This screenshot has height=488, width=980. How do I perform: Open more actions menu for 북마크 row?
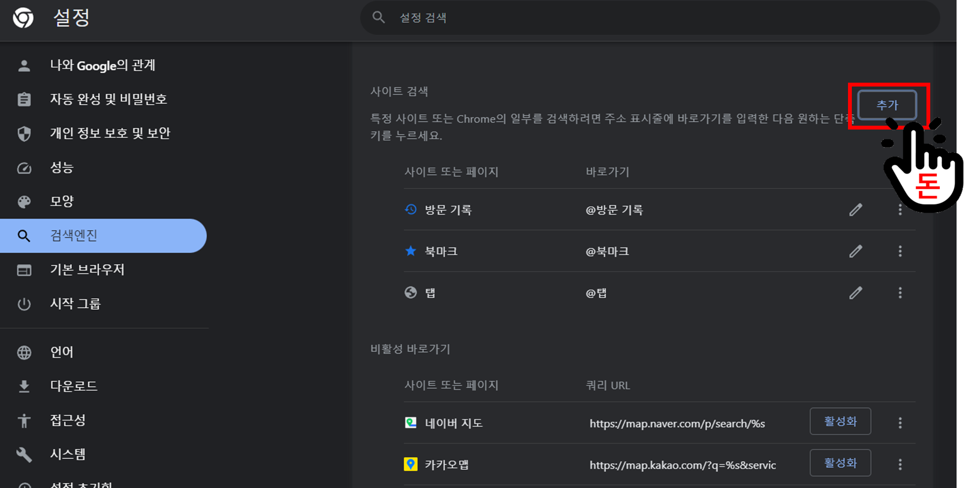click(x=900, y=251)
